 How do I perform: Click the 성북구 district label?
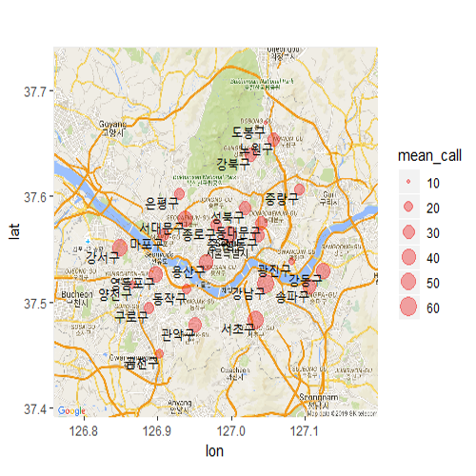[x=228, y=217]
